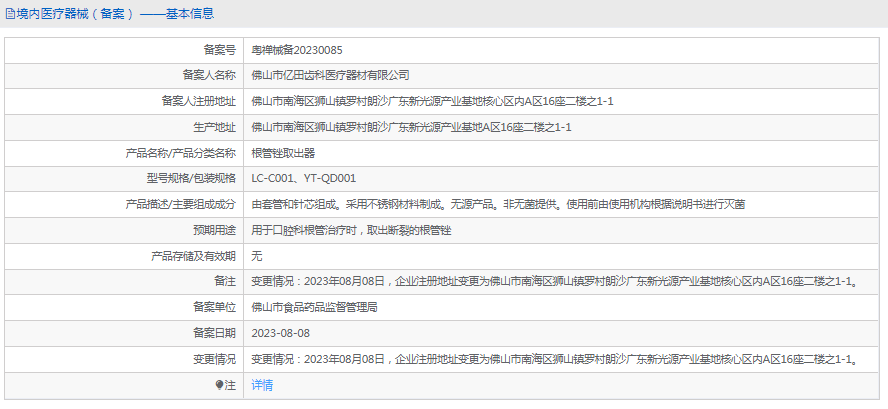Viewport: 888px width, 409px height.
Task: Select the change text in 变更情况 row
Action: (555, 359)
